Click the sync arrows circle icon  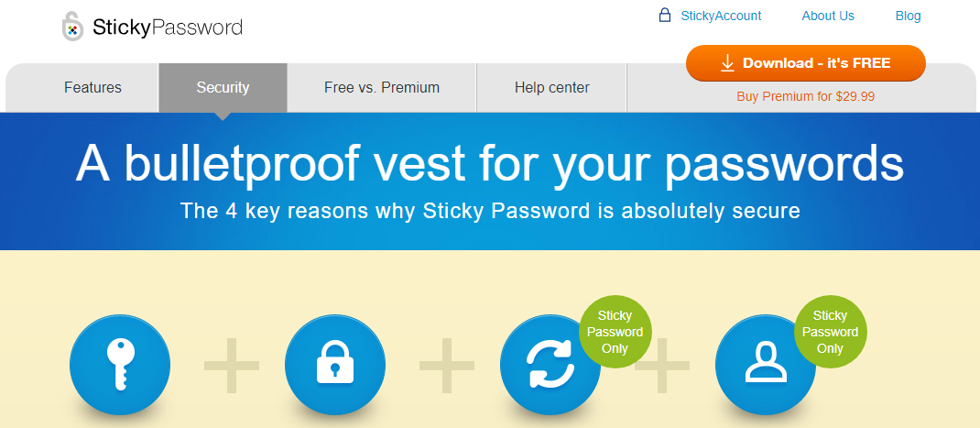point(550,366)
